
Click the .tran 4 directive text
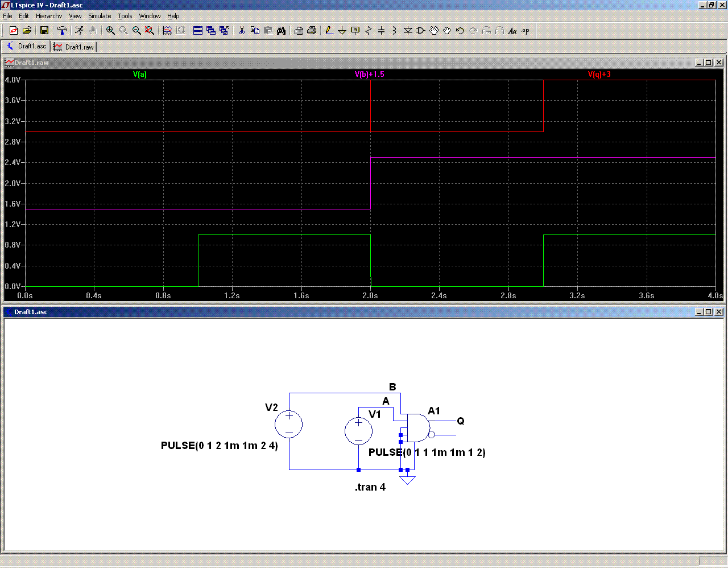click(370, 487)
